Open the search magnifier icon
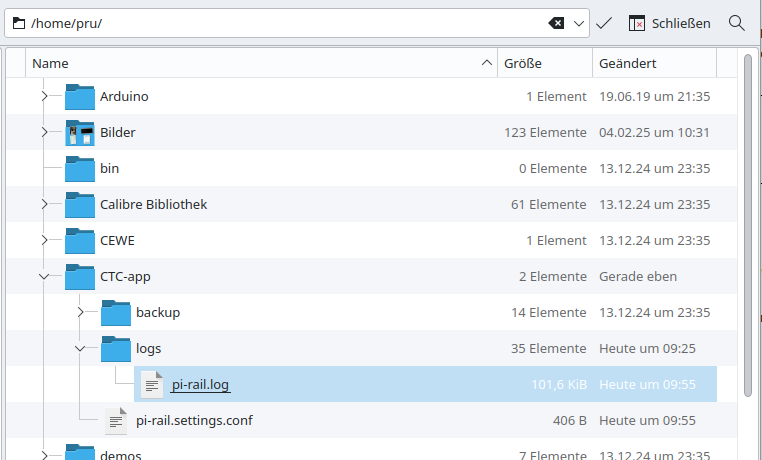Screen dimensions: 762x460 [x=737, y=23]
